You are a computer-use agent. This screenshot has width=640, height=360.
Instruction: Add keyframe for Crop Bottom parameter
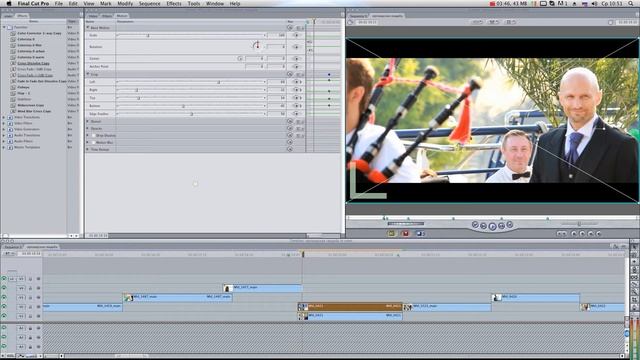(x=296, y=106)
